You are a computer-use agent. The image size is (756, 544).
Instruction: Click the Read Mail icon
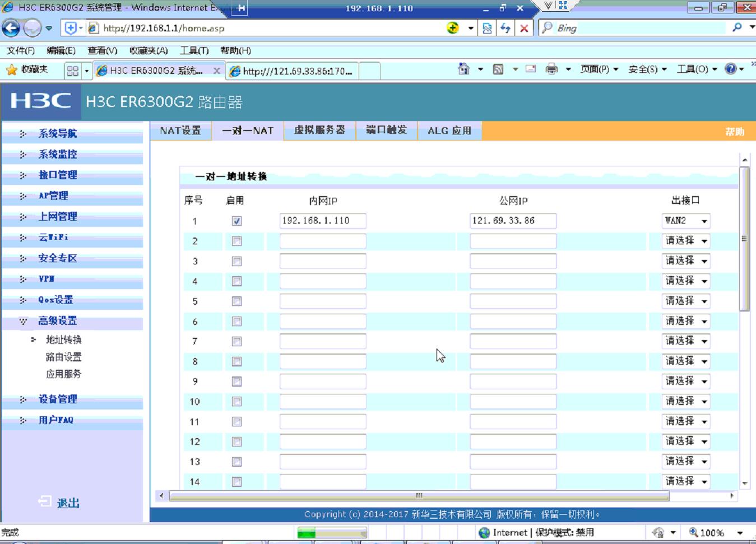530,69
